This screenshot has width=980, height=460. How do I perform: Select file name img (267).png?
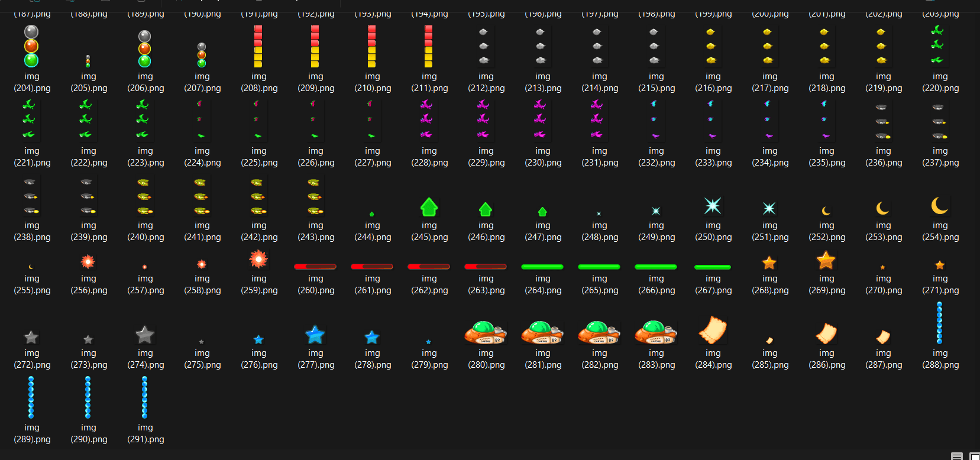pyautogui.click(x=713, y=284)
